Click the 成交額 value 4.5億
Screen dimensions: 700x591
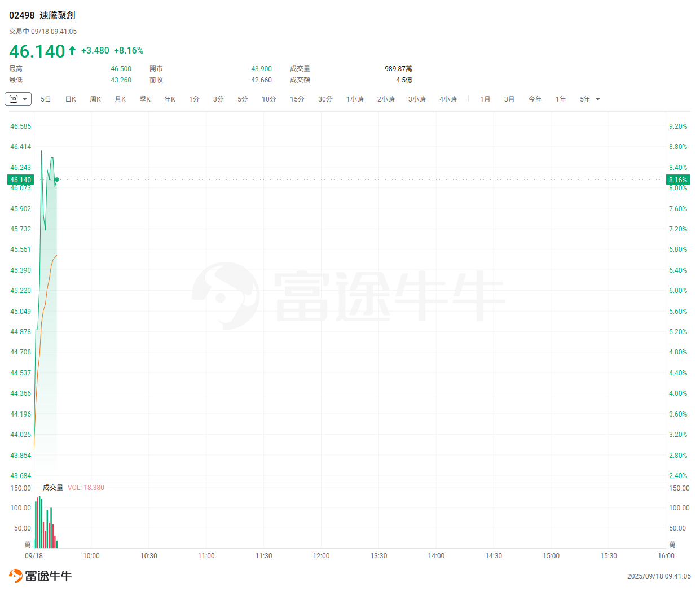404,80
